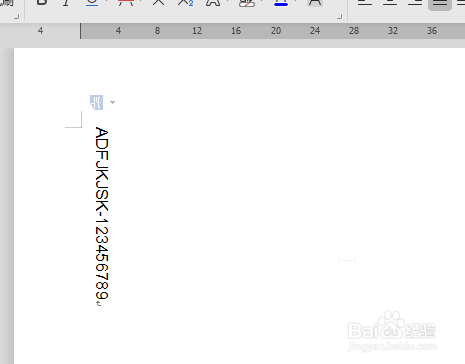Click the ruler at the 16 mark
The width and height of the screenshot is (465, 364).
[236, 31]
